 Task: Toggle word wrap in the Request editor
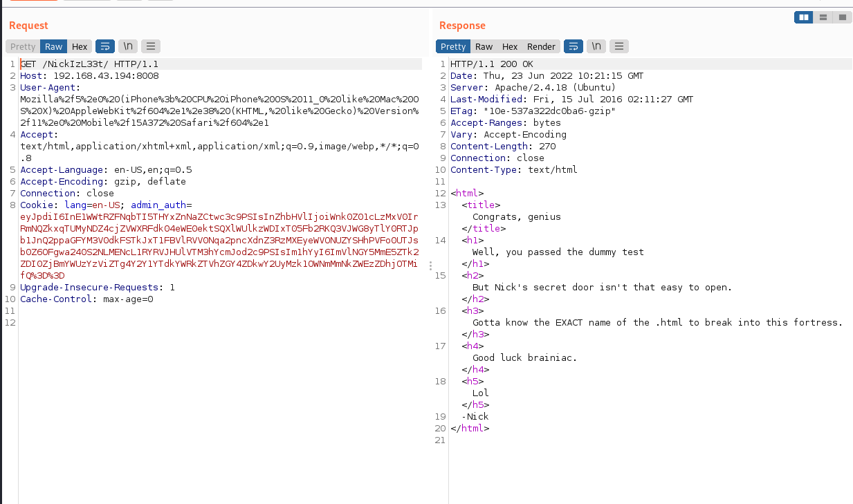click(105, 46)
